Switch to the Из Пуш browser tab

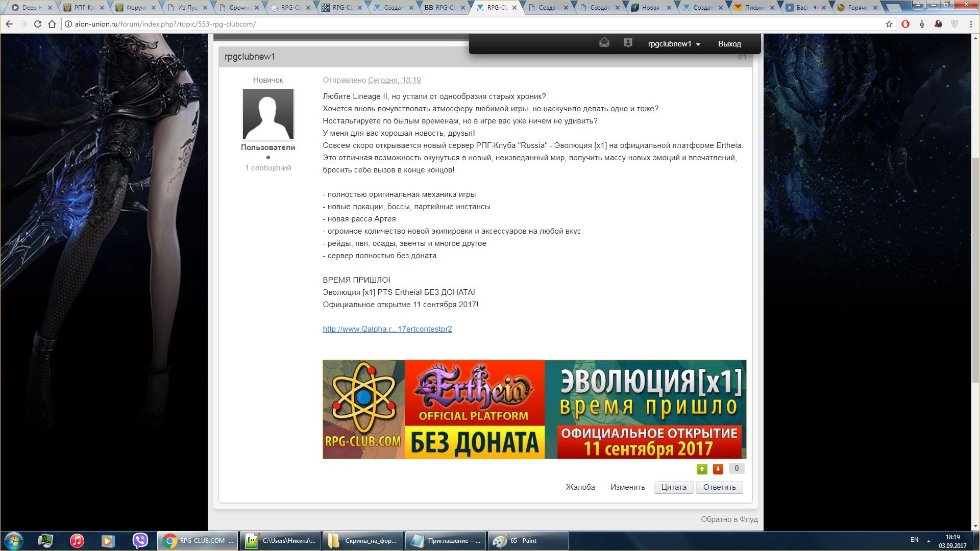point(187,8)
